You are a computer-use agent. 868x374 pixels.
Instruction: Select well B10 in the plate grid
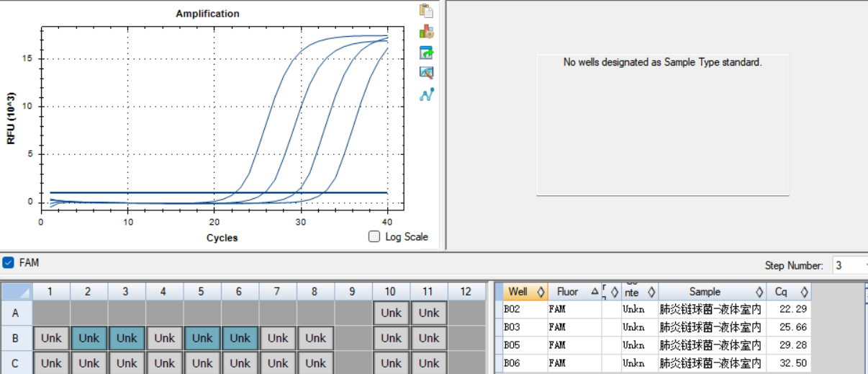coord(391,338)
